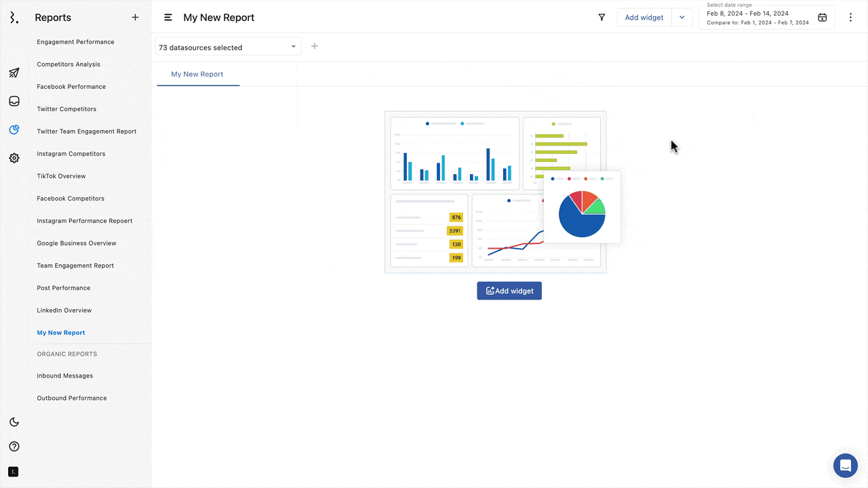Toggle dark mode with the moon icon
This screenshot has height=488, width=868.
[x=14, y=422]
